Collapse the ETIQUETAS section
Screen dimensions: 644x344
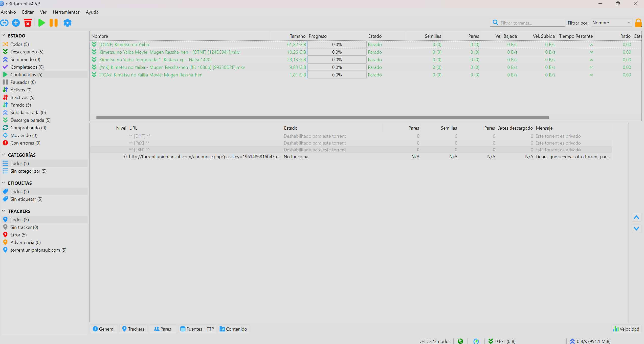pyautogui.click(x=4, y=183)
